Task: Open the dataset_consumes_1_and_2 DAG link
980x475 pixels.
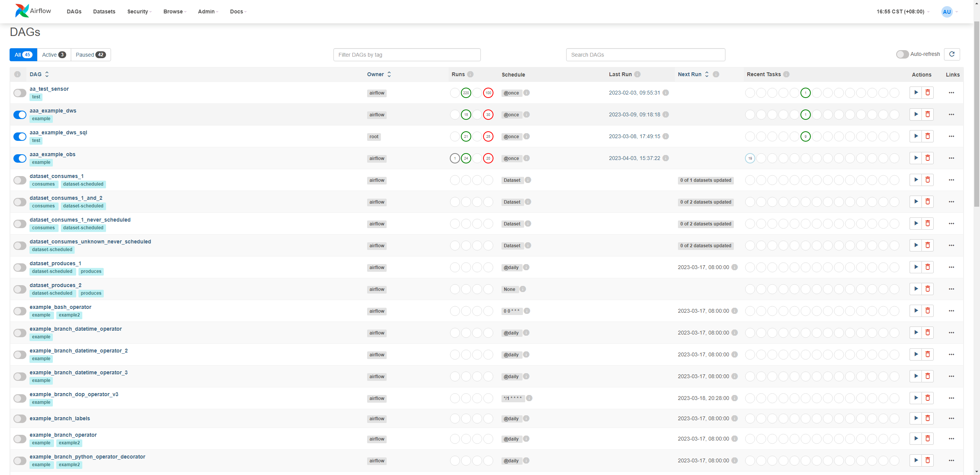Action: coord(66,198)
